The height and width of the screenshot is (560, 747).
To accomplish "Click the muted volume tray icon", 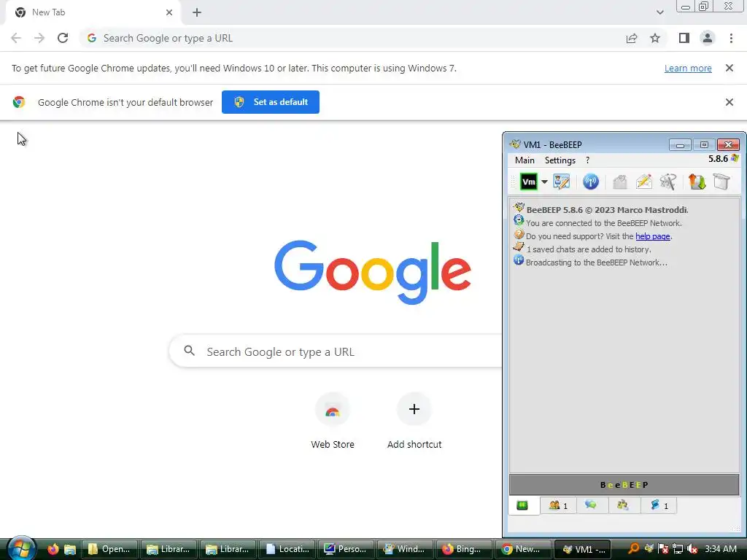I will (x=692, y=548).
